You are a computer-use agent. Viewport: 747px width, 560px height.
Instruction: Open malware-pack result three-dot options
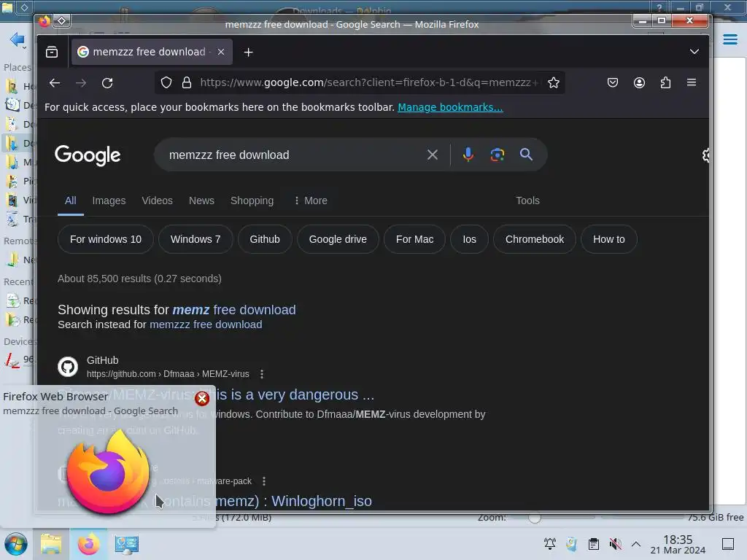click(x=264, y=481)
